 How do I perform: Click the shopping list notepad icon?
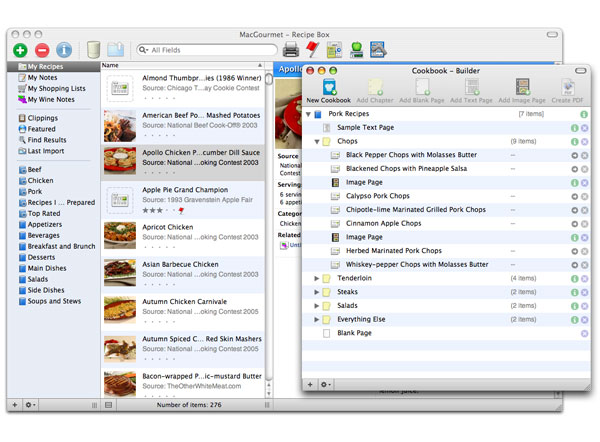point(334,50)
